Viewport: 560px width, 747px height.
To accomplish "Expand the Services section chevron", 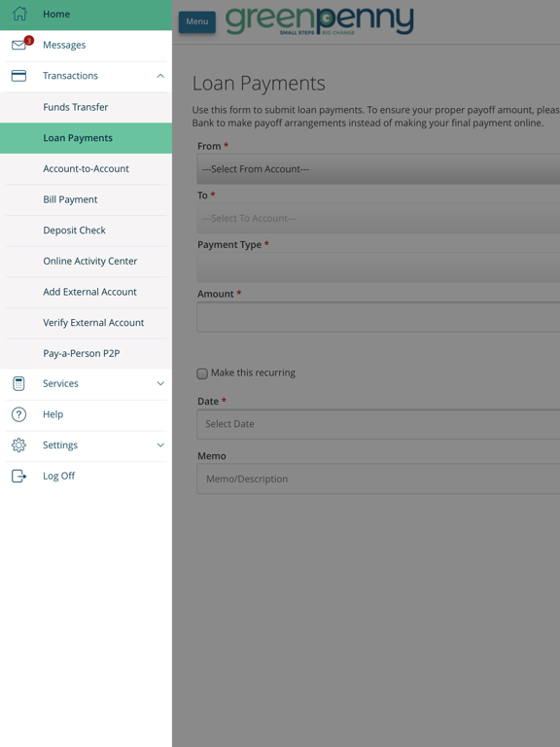I will (x=160, y=383).
